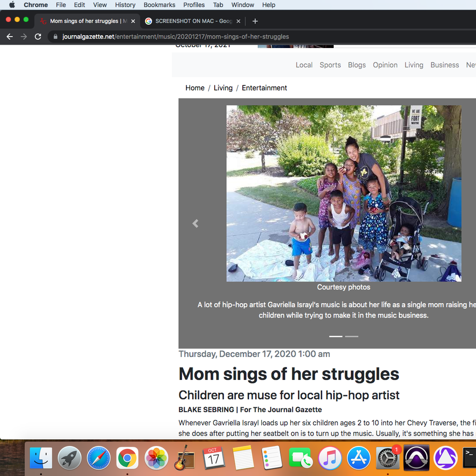Select the second carousel slide indicator
Image resolution: width=476 pixels, height=476 pixels.
tap(352, 337)
